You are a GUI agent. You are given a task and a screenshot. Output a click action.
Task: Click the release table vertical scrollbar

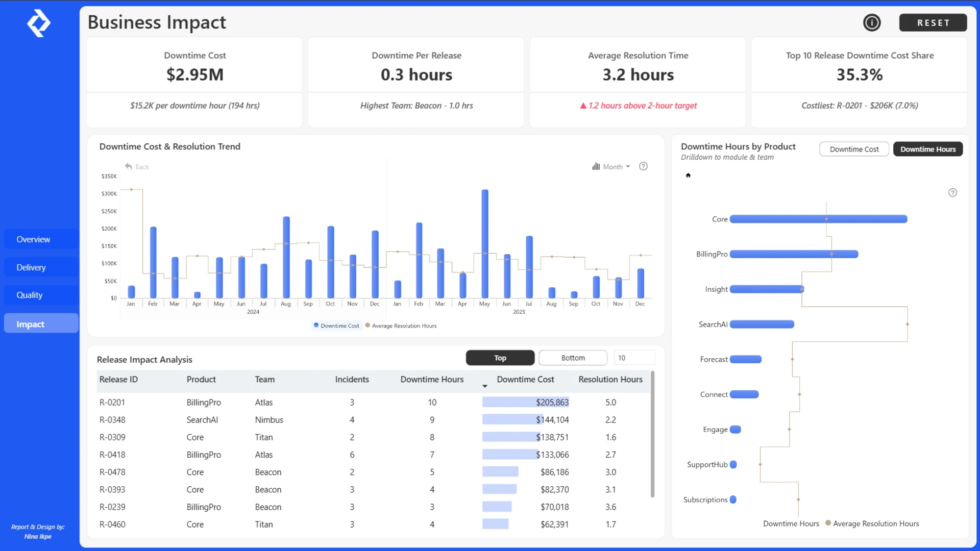click(652, 434)
